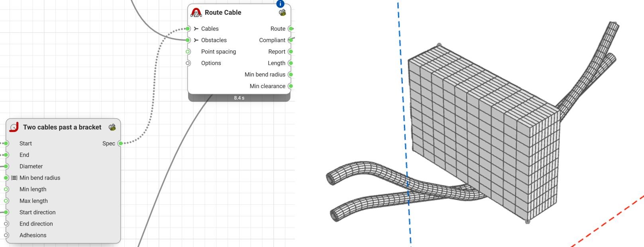Select the Start direction input port

tap(6, 212)
